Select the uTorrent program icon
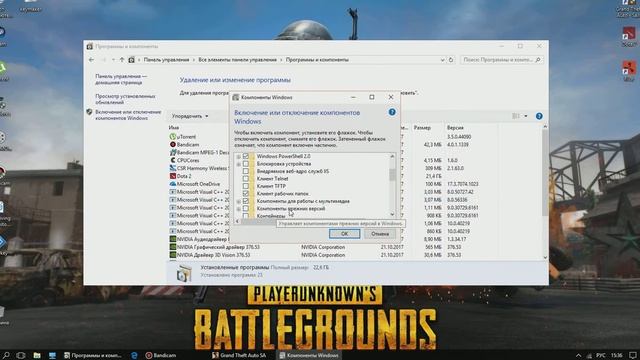This screenshot has width=640, height=360. coord(173,137)
